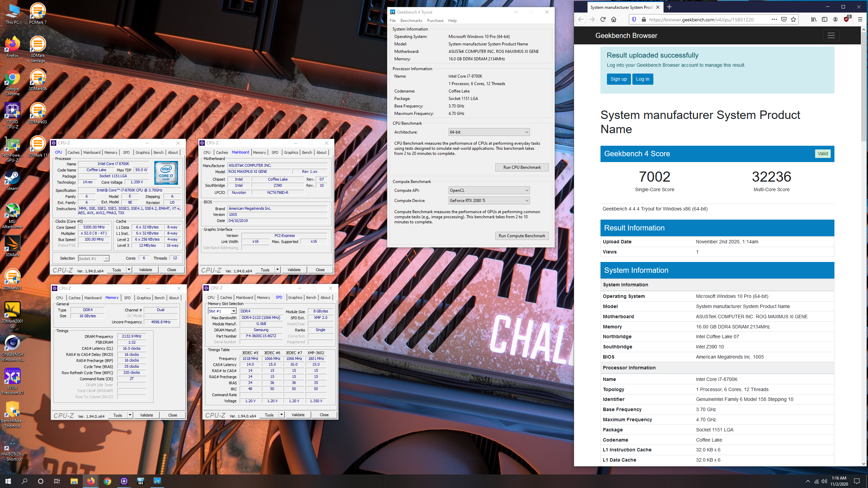
Task: Open the 3DMark06 desktop shortcut
Action: [x=38, y=80]
